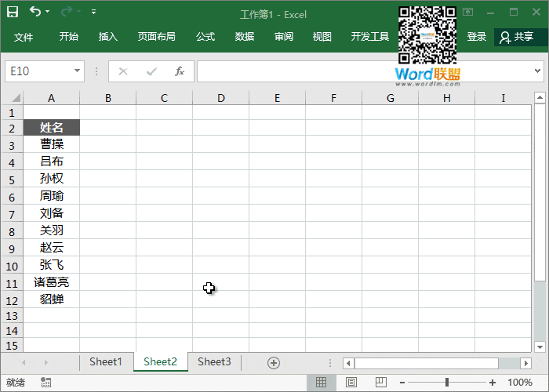Switch to Normal view icon
The height and width of the screenshot is (392, 549).
[x=321, y=383]
